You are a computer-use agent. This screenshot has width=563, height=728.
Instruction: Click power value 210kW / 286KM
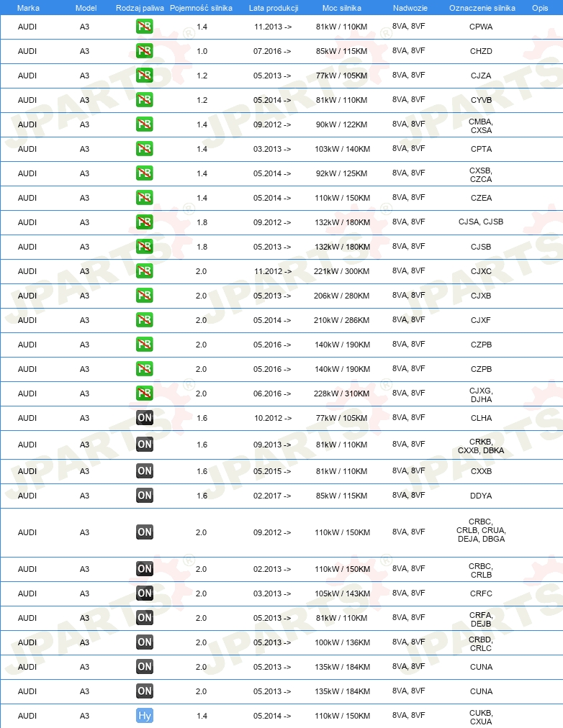(x=341, y=320)
